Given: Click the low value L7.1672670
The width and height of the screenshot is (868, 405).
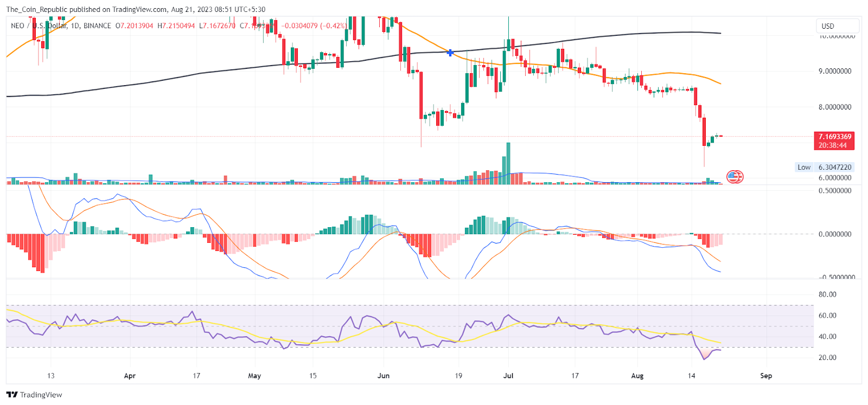Looking at the screenshot, I should pos(217,25).
